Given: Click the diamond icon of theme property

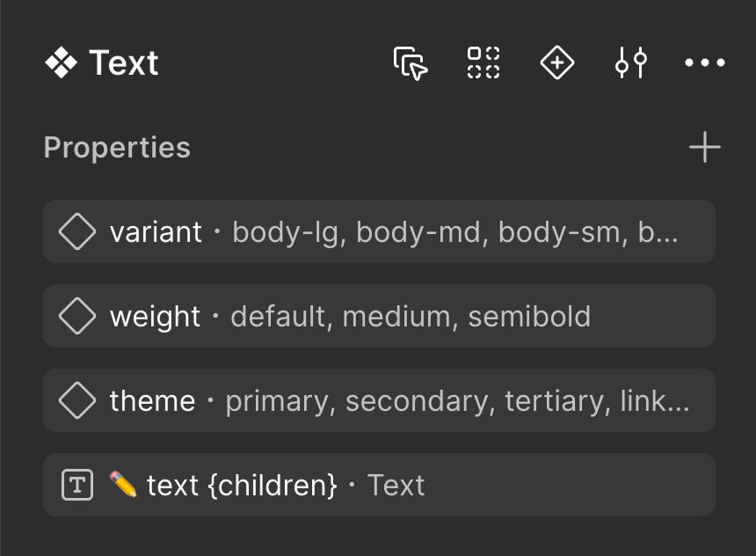Looking at the screenshot, I should (x=77, y=400).
